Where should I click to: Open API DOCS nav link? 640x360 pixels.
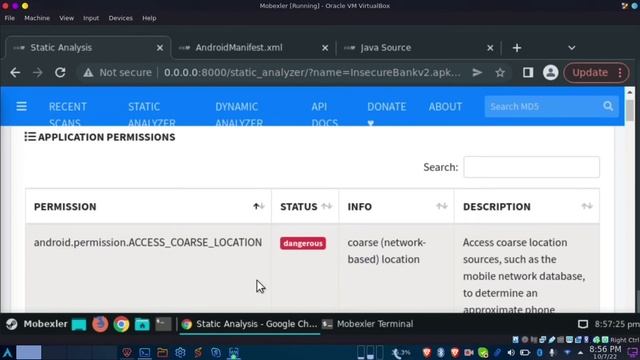(x=324, y=115)
